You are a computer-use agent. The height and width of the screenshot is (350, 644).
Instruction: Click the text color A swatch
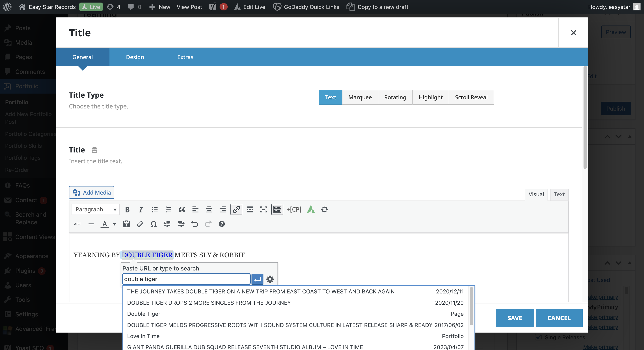pyautogui.click(x=105, y=224)
